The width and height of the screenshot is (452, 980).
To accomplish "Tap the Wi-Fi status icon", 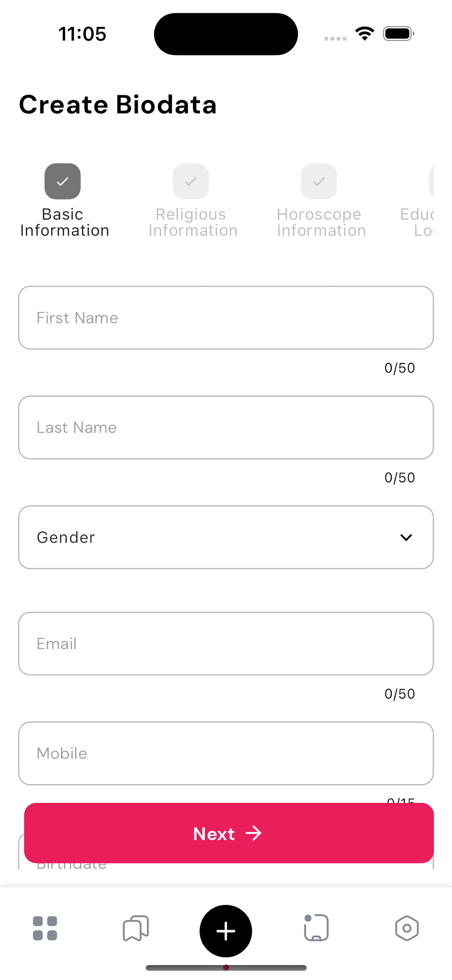I will (364, 34).
